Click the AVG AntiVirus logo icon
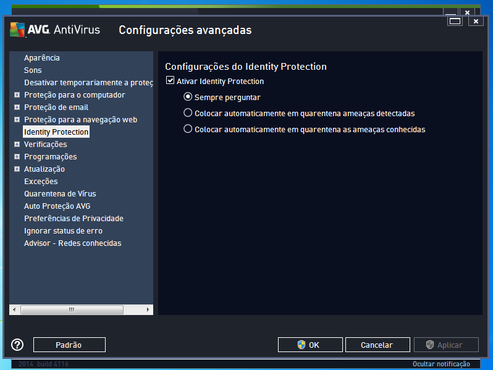 [17, 30]
